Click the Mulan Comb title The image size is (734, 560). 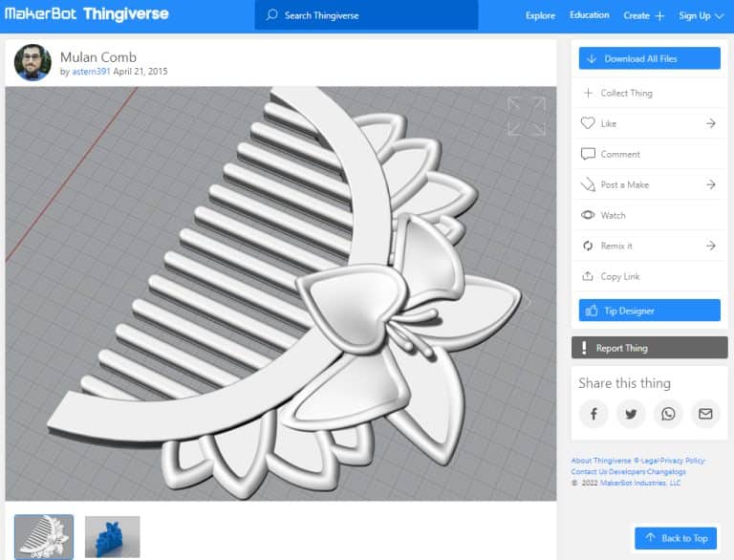pyautogui.click(x=98, y=57)
